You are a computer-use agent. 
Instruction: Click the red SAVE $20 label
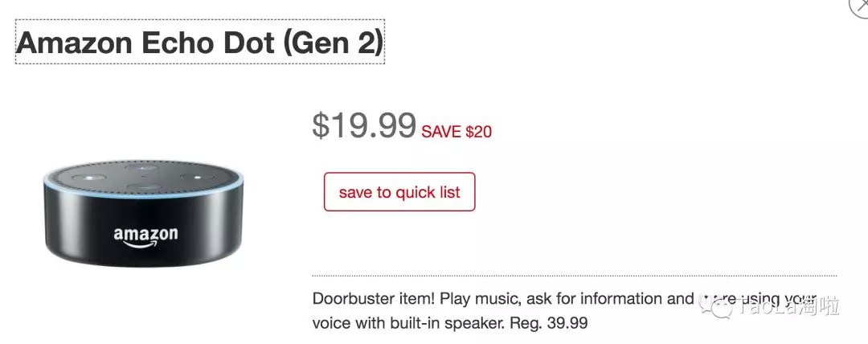click(457, 132)
